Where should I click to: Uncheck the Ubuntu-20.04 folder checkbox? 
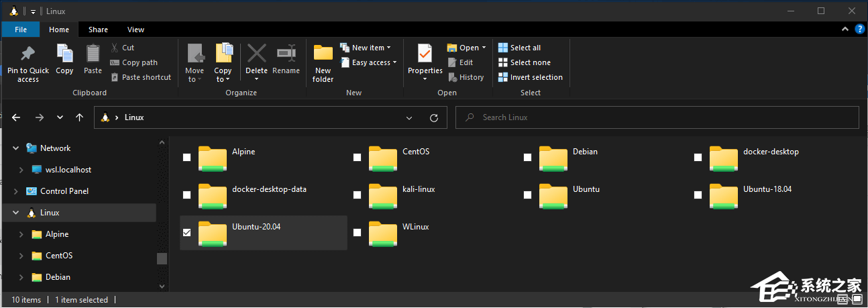(x=186, y=233)
